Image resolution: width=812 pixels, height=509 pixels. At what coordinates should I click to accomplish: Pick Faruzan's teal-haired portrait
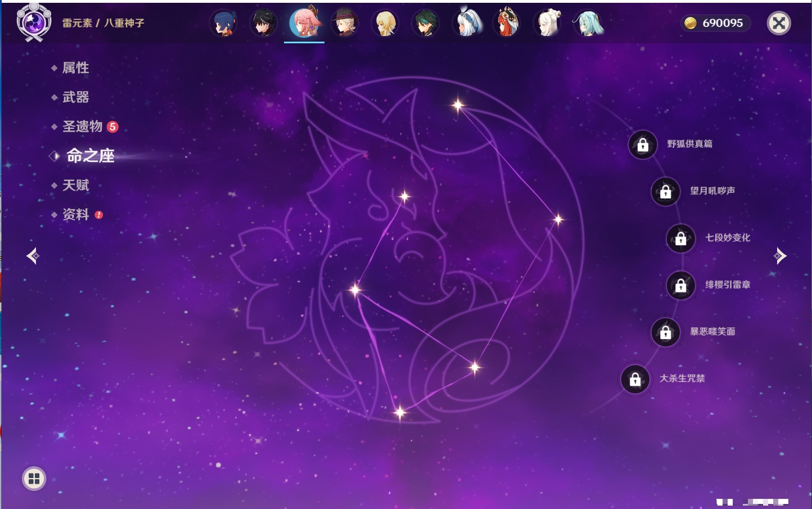[x=588, y=24]
